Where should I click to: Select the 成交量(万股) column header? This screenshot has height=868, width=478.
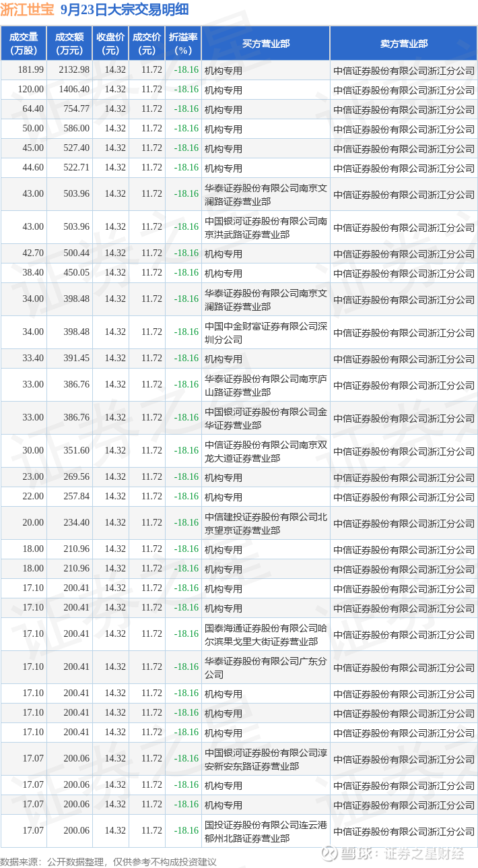click(x=24, y=44)
